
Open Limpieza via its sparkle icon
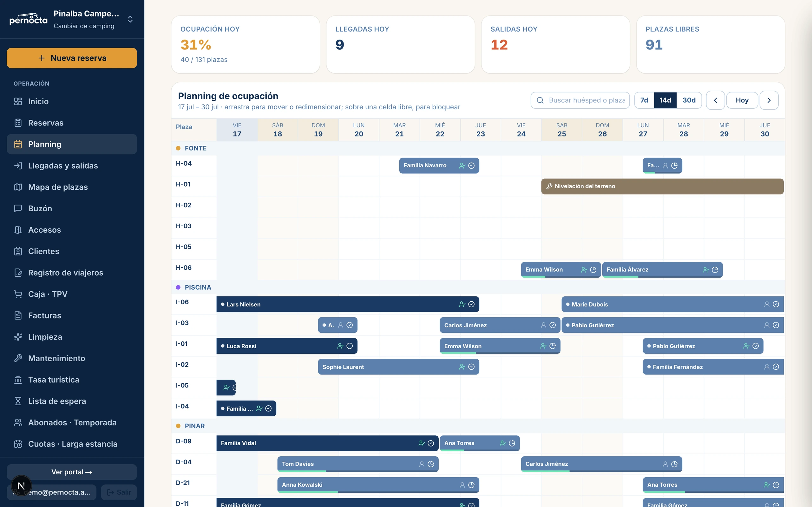pyautogui.click(x=18, y=337)
